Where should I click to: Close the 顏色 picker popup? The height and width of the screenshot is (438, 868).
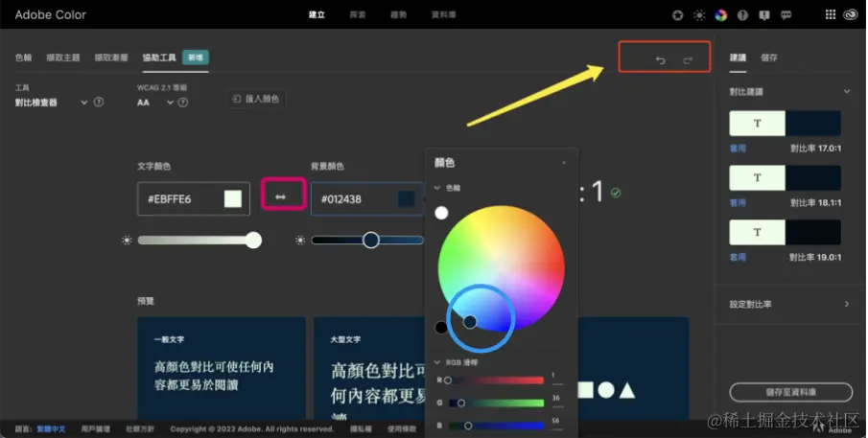(x=564, y=163)
